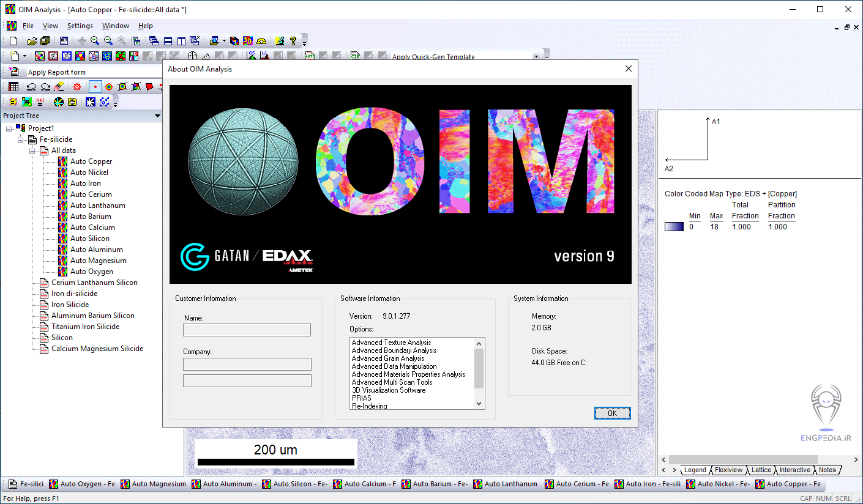Select the yellow unit cell icon
The height and width of the screenshot is (504, 863).
pos(13,102)
